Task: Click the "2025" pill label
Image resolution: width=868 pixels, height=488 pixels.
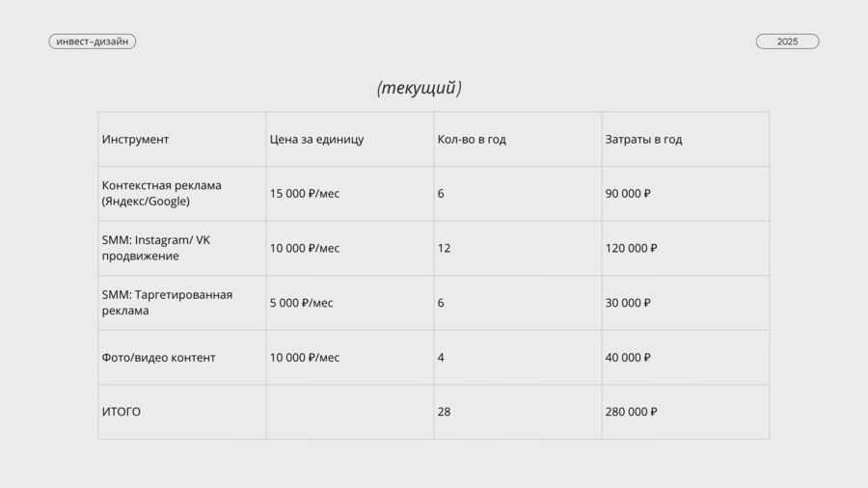Action: (787, 41)
